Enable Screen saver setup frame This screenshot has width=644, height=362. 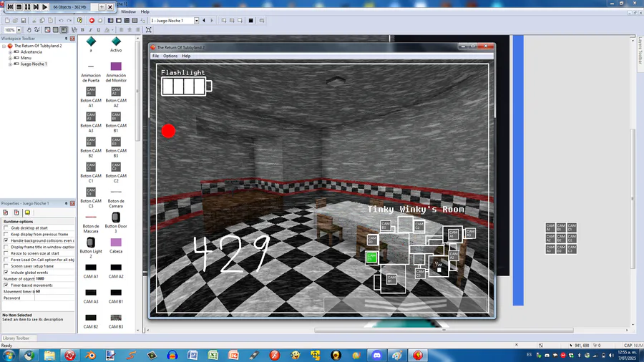click(6, 266)
